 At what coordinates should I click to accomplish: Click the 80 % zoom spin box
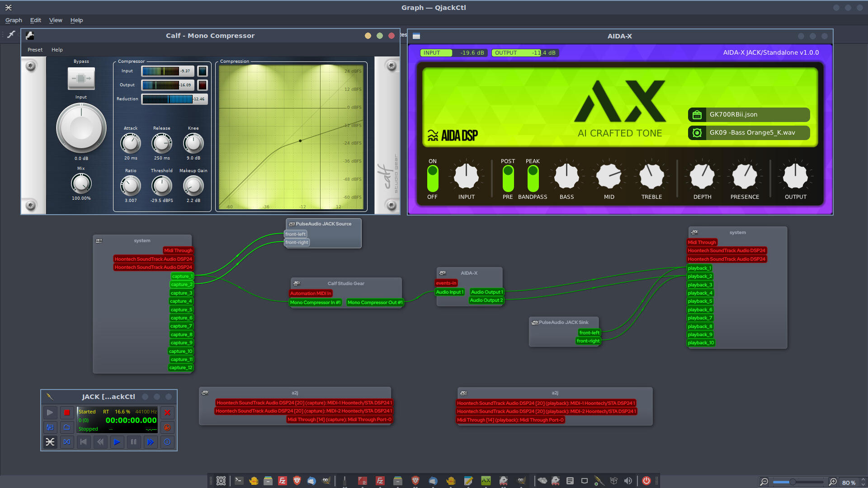[x=853, y=483]
